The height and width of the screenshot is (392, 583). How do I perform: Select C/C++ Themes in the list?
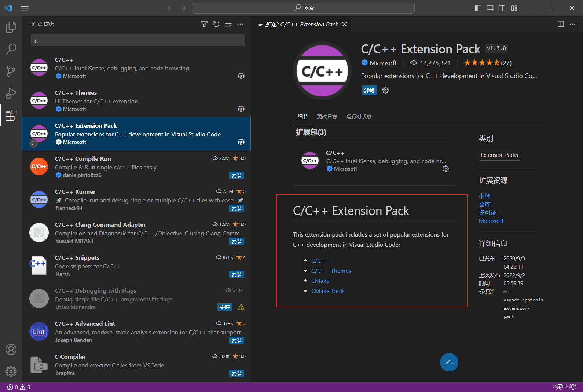(136, 101)
